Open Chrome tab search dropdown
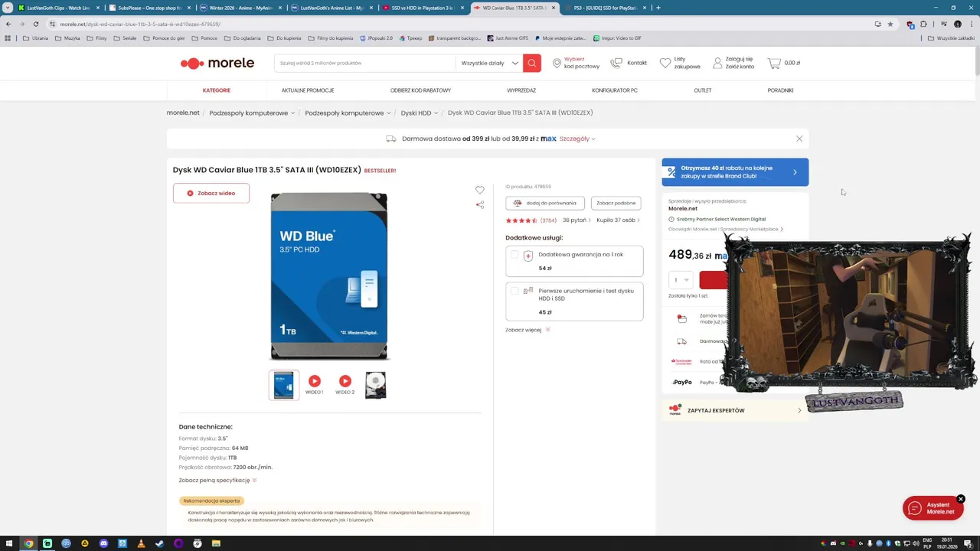The image size is (980, 551). (x=8, y=8)
